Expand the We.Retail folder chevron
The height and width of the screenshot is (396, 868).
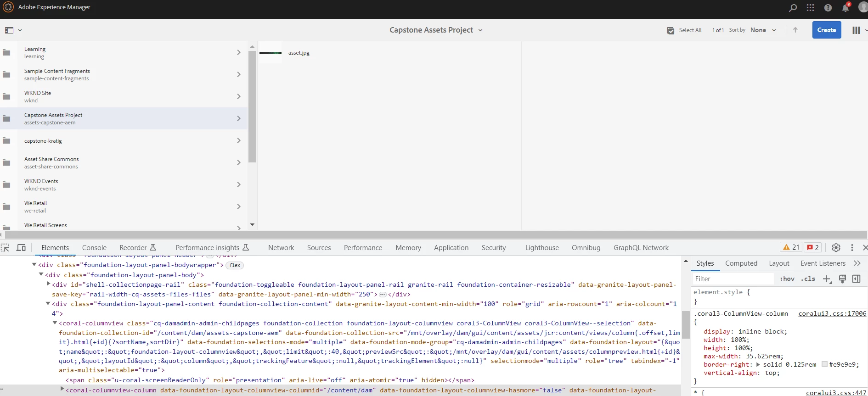coord(238,206)
